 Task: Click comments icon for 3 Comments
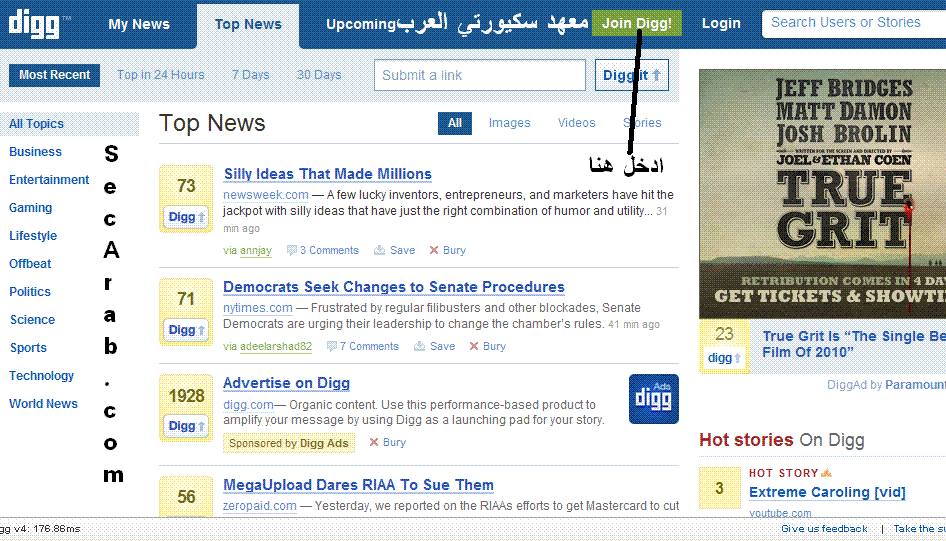pos(291,250)
